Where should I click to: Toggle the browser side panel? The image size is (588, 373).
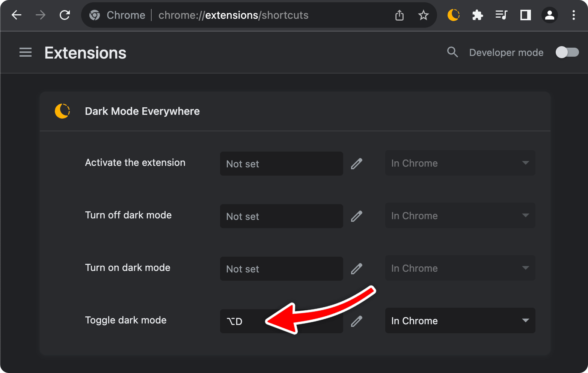point(525,15)
